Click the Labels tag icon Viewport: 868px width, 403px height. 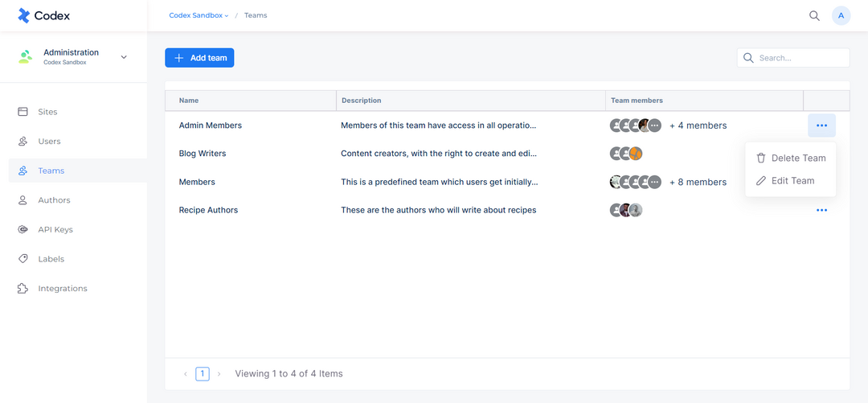[x=23, y=259]
